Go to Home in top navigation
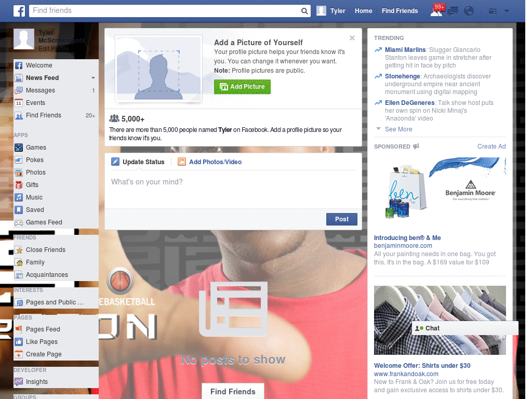The height and width of the screenshot is (399, 532). point(363,11)
